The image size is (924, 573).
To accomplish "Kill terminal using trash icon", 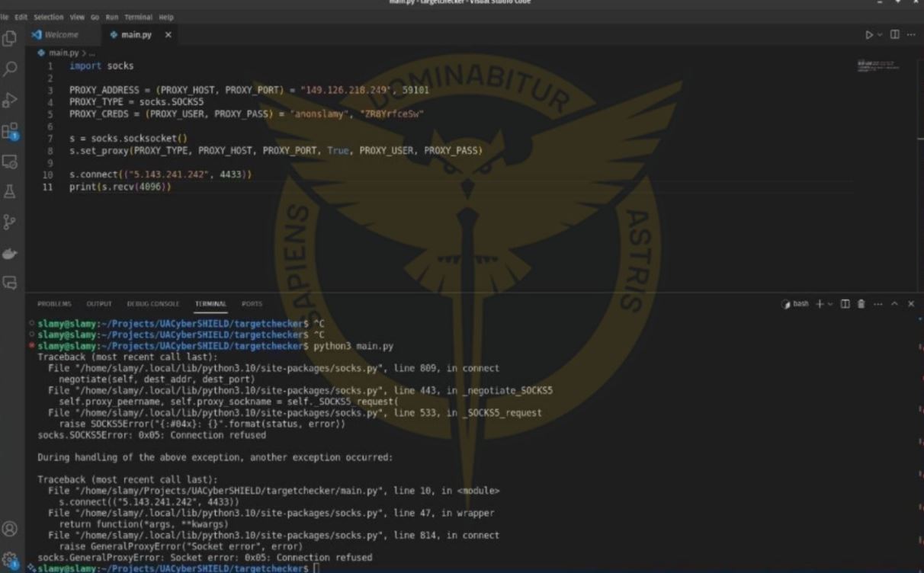I will pos(861,304).
